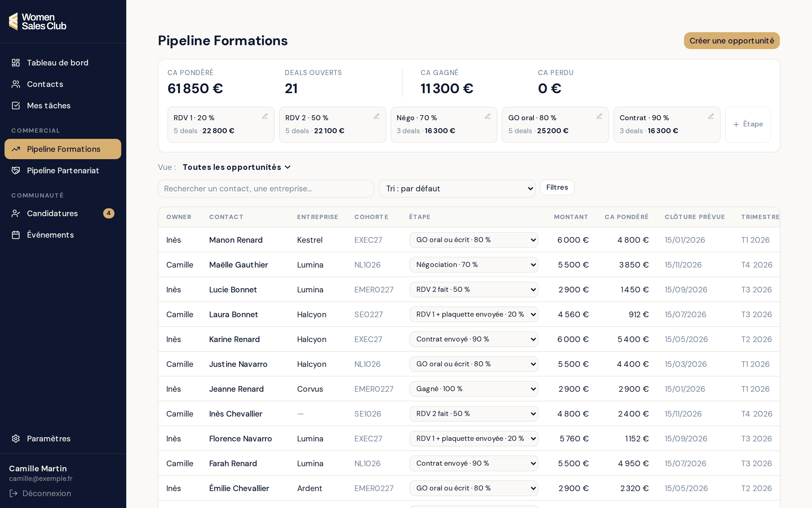Click the Événements calendar icon
812x508 pixels.
click(x=16, y=235)
